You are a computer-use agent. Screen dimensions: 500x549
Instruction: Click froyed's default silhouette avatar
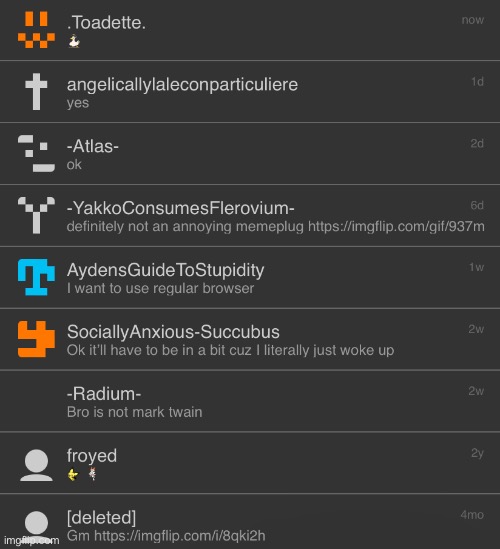[x=36, y=465]
